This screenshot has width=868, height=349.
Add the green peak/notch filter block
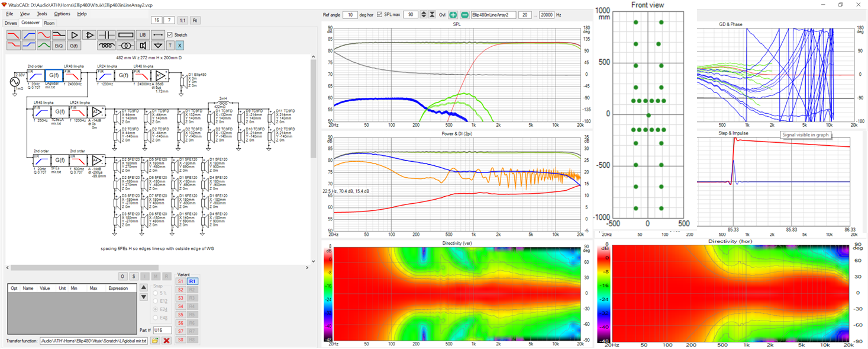click(x=44, y=45)
